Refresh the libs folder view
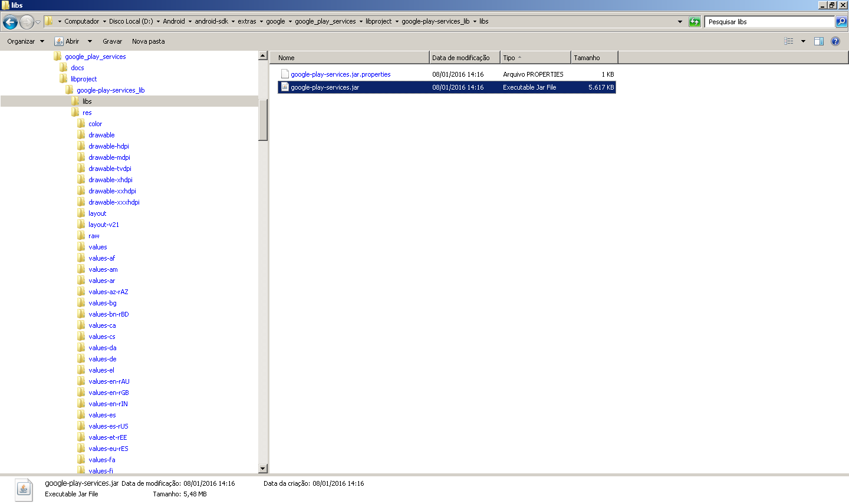The width and height of the screenshot is (849, 504). pyautogui.click(x=695, y=22)
